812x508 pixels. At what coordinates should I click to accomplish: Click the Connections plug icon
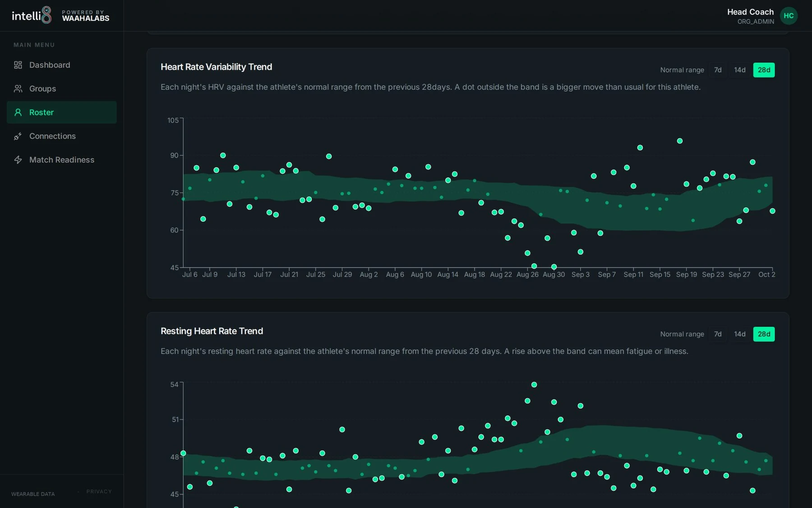point(18,136)
